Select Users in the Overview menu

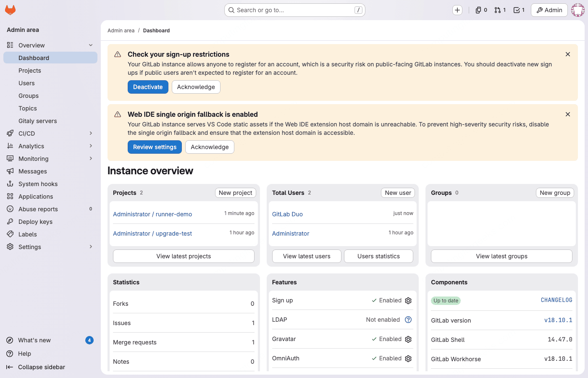(x=26, y=83)
